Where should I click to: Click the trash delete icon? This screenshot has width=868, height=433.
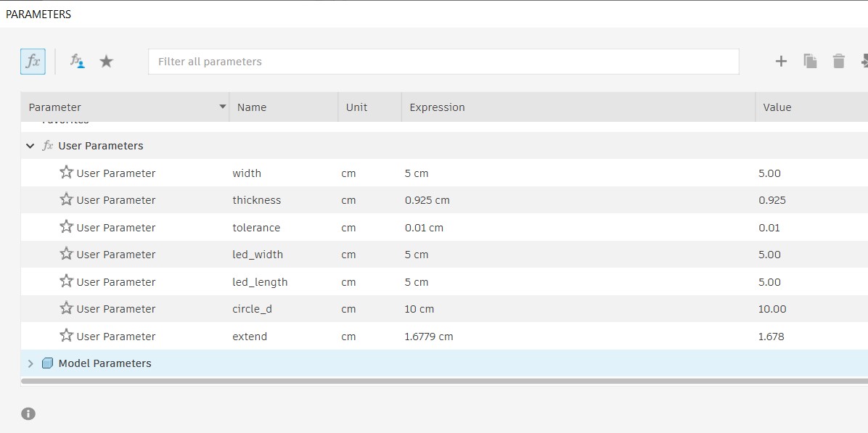click(x=839, y=62)
